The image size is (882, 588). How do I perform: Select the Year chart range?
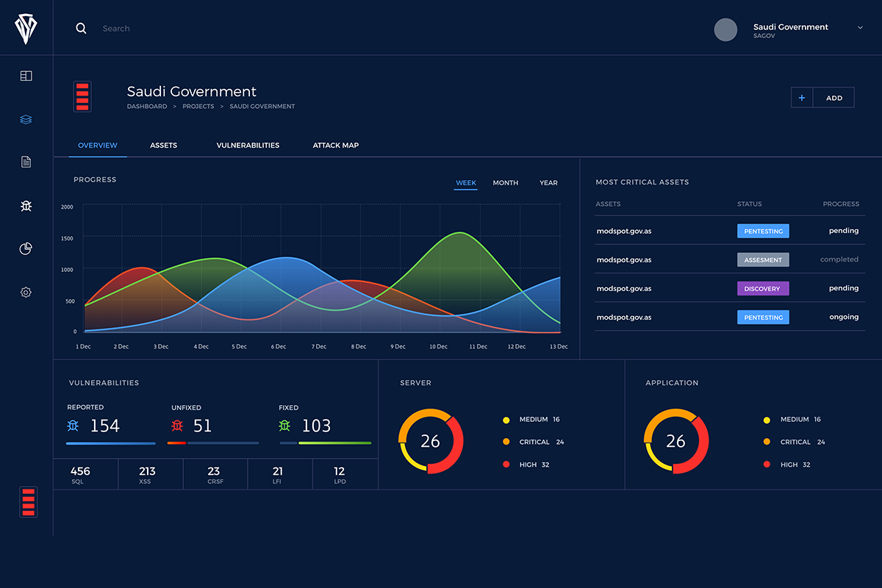[548, 183]
